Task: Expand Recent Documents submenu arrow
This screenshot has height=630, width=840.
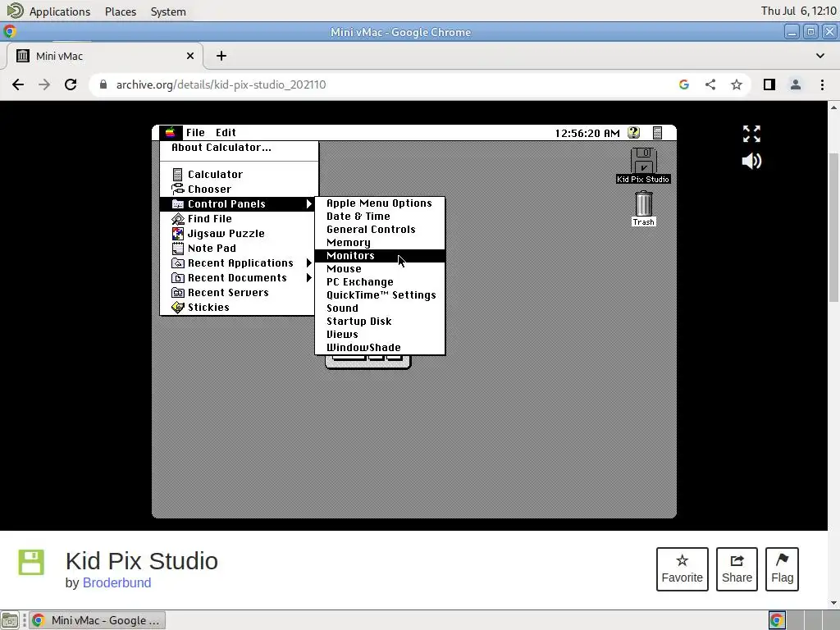Action: (308, 277)
